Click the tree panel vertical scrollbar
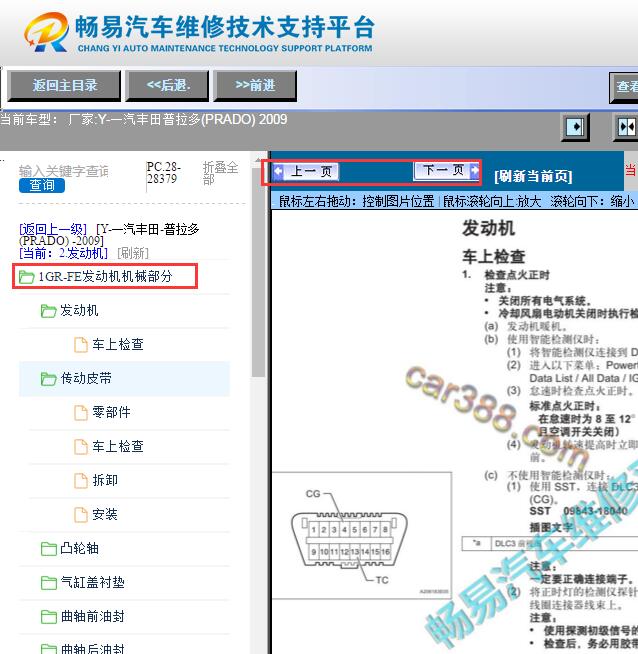This screenshot has width=638, height=654. 258,271
